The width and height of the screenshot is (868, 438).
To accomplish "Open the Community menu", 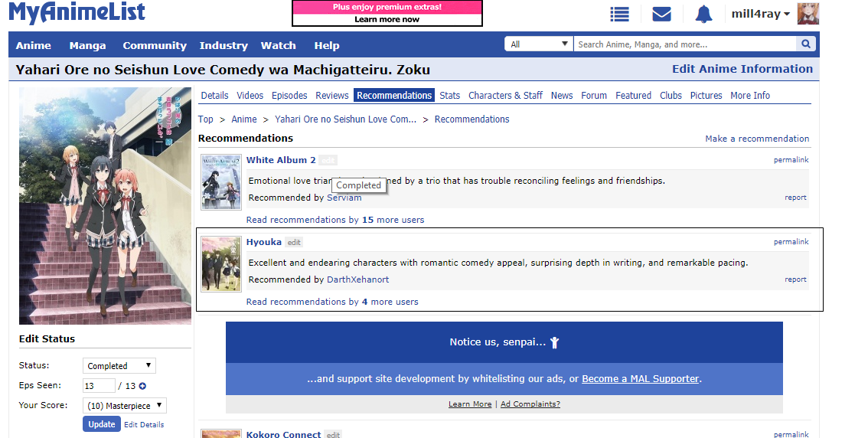I will 155,45.
